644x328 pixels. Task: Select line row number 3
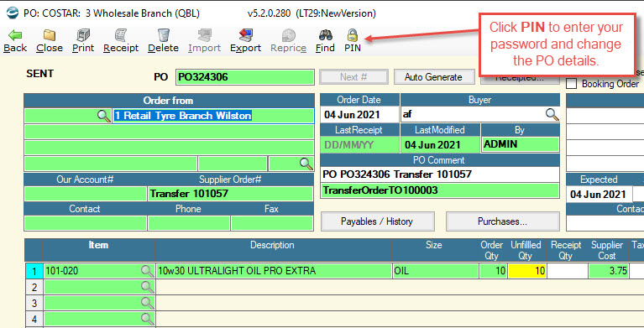(x=34, y=304)
